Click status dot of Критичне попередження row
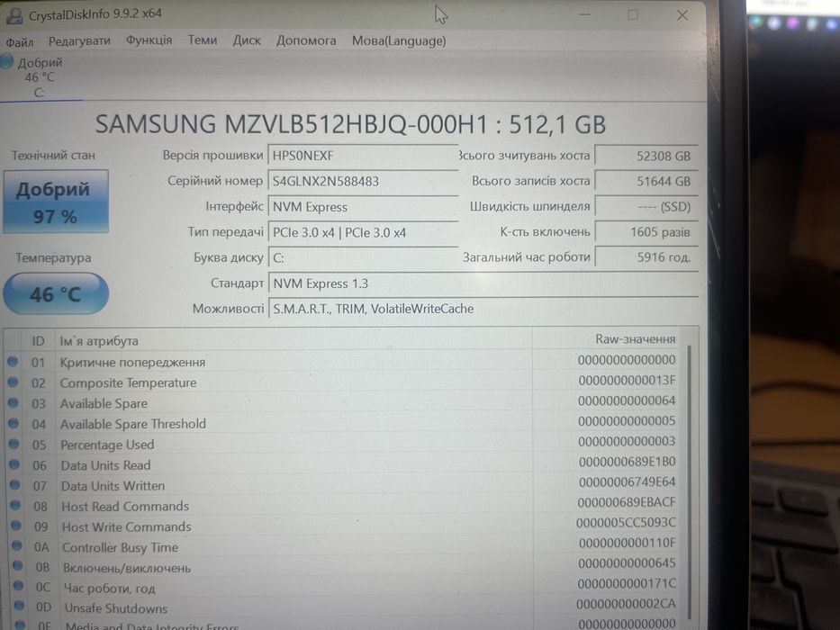 13,362
